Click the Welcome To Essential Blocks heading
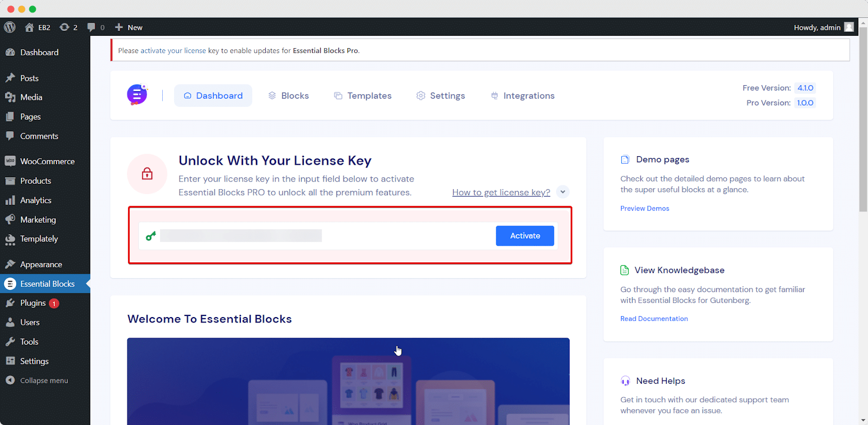 point(209,319)
